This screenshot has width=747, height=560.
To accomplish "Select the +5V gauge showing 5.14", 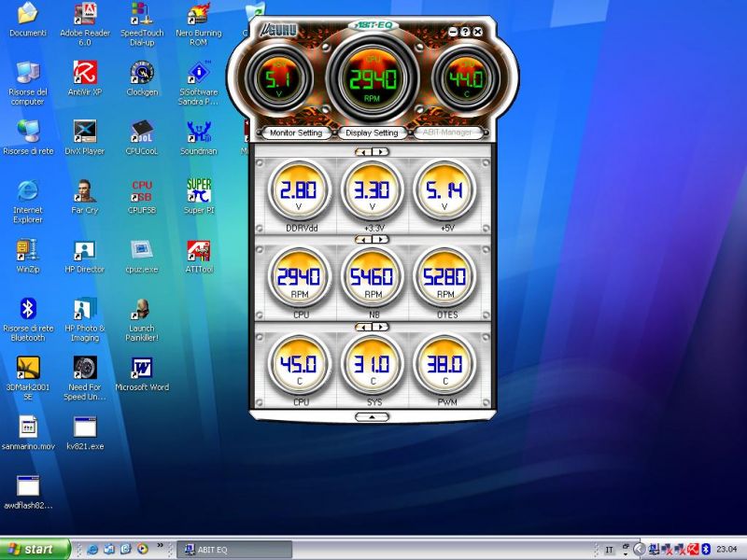I will coord(445,190).
